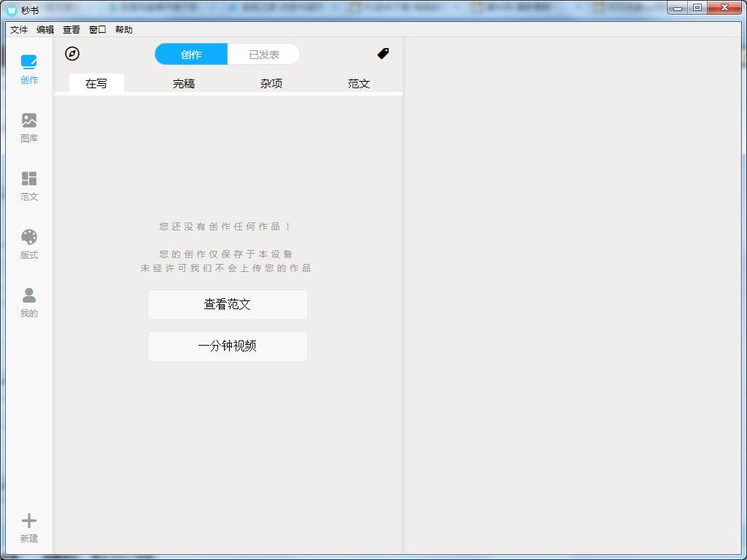Open the 编辑 menu

click(45, 30)
